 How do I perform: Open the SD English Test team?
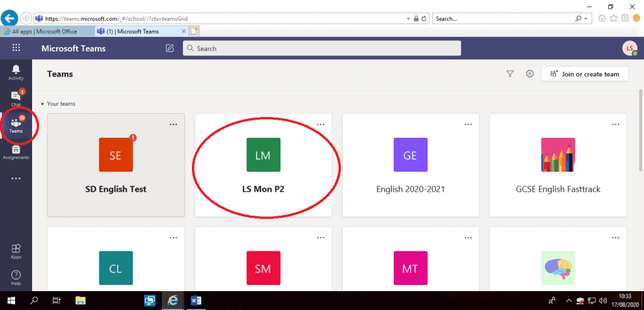pyautogui.click(x=116, y=165)
